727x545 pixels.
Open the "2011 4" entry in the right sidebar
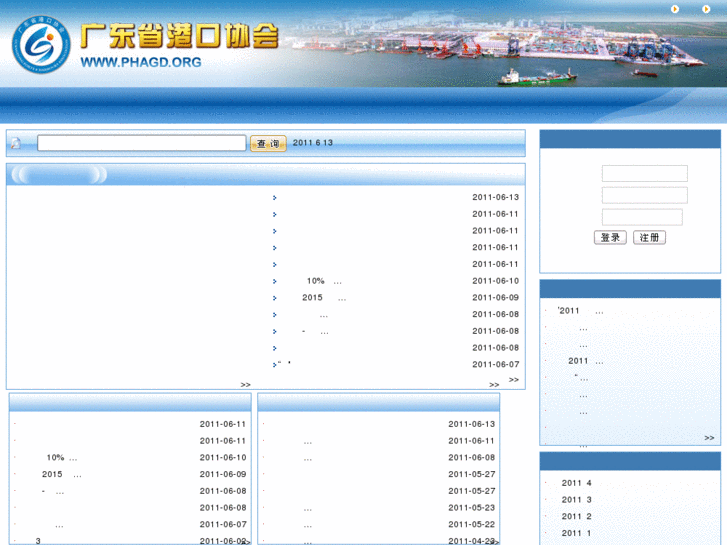point(577,483)
